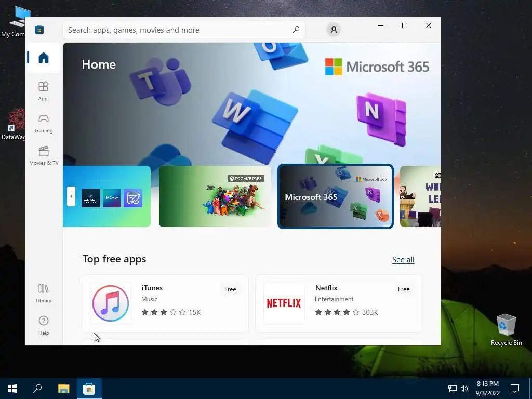Viewport: 532px width, 399px height.
Task: Click the iTunes title text
Action: point(152,288)
